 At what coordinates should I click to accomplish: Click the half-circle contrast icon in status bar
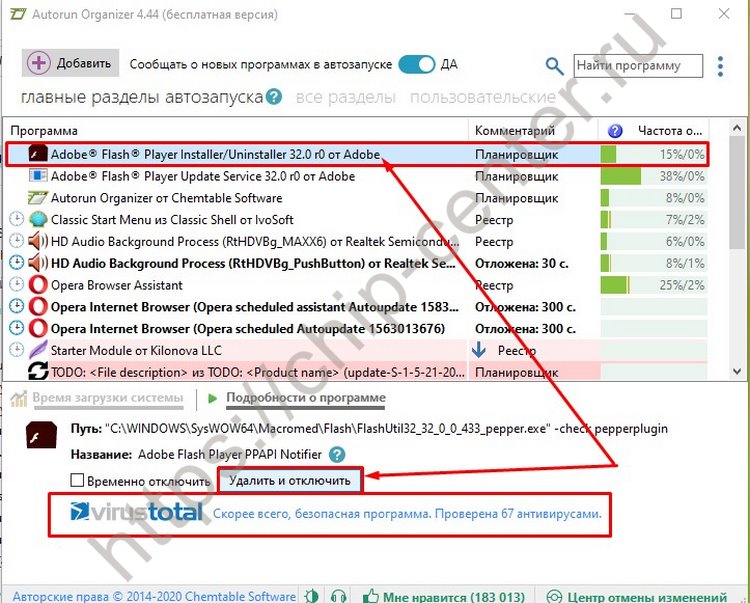pos(311,596)
